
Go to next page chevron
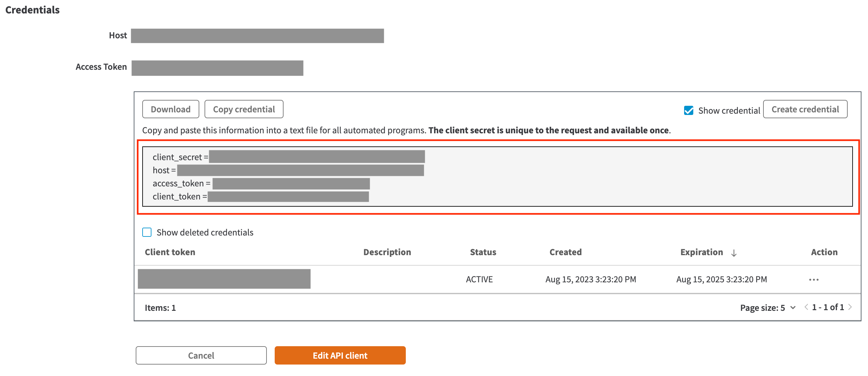(850, 307)
